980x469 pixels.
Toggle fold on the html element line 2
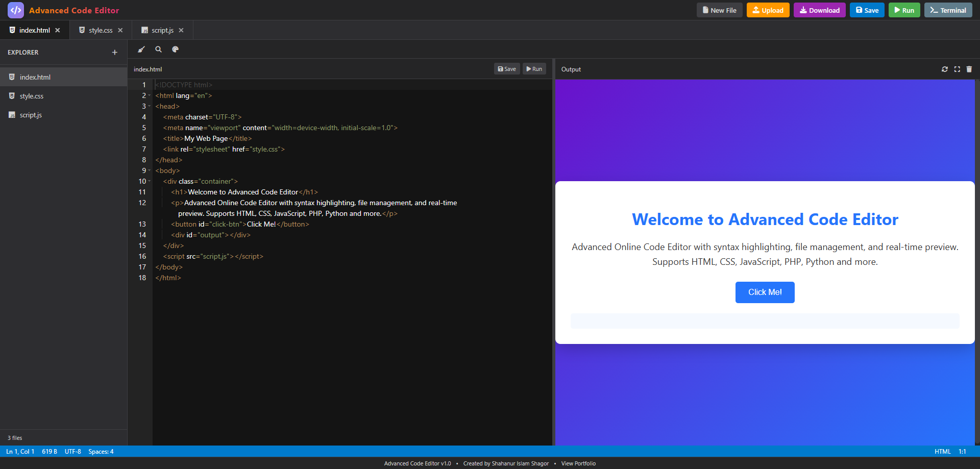(x=148, y=95)
